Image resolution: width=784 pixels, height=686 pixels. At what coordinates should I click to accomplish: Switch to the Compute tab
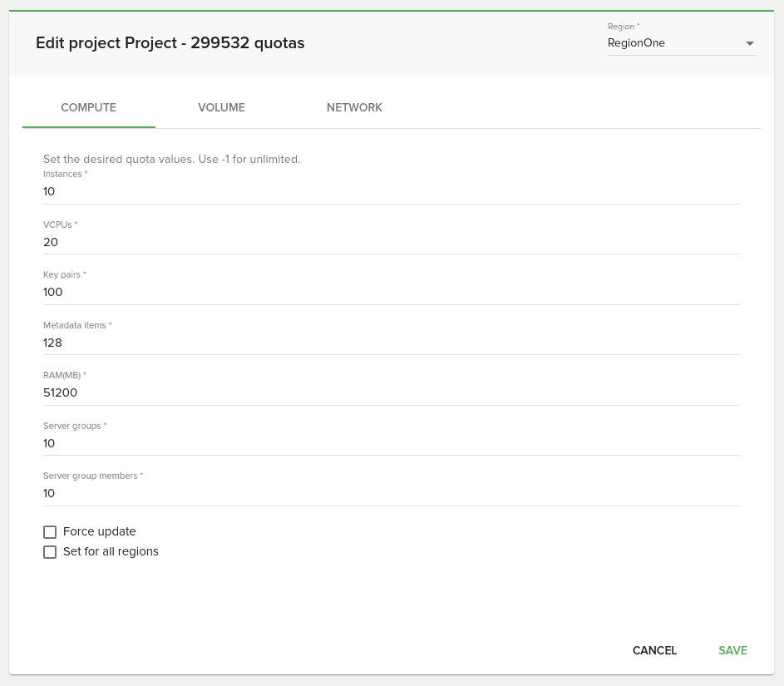tap(88, 107)
